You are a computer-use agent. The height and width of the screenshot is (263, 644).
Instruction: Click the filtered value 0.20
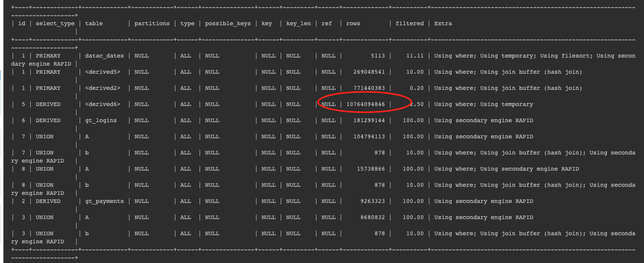(x=417, y=88)
